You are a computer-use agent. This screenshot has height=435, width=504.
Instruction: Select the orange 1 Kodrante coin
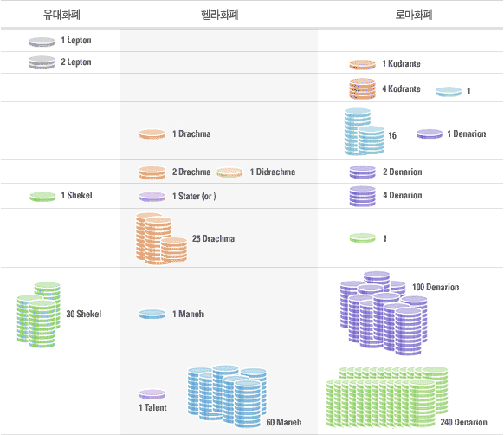(x=363, y=64)
